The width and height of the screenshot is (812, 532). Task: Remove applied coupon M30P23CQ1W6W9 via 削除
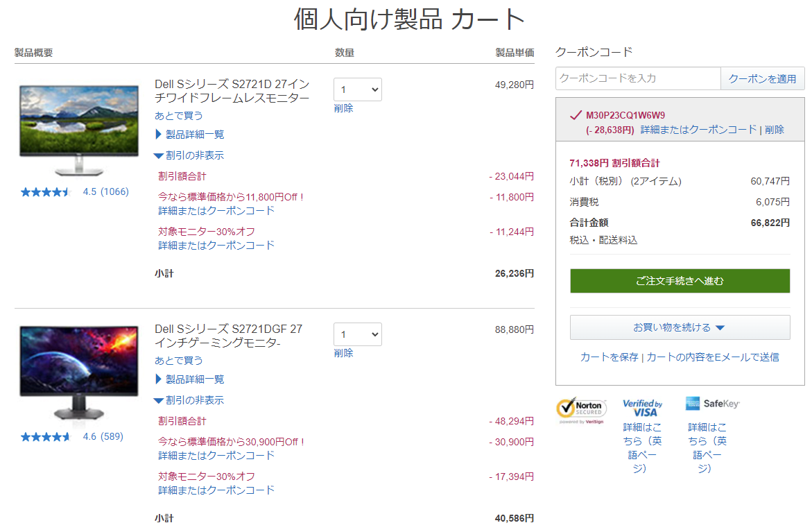pos(775,130)
